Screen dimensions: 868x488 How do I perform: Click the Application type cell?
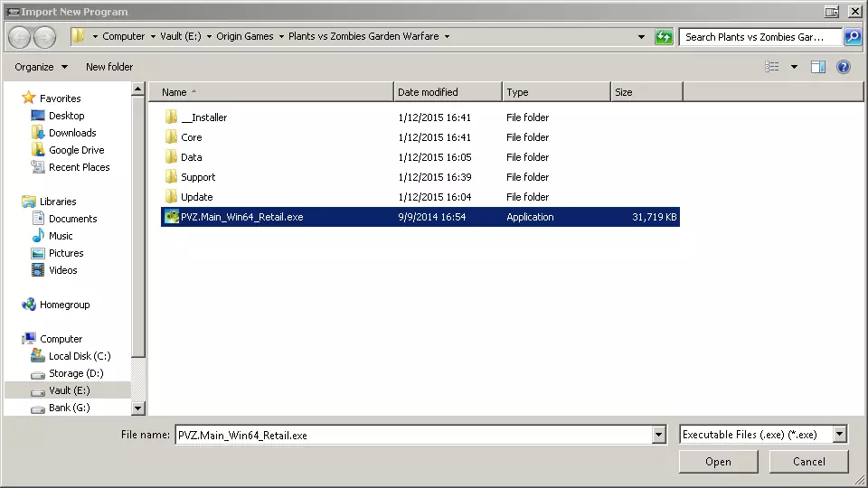[530, 217]
